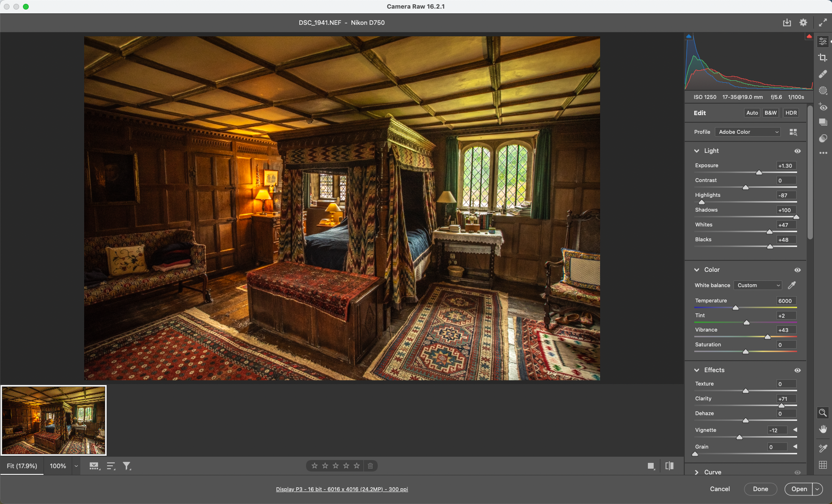The width and height of the screenshot is (832, 504).
Task: Hide Effects panel edits with eye icon
Action: [x=798, y=370]
